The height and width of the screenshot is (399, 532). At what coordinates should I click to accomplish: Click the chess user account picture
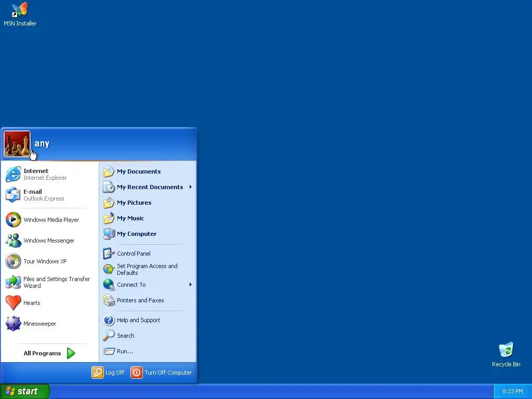coord(17,144)
